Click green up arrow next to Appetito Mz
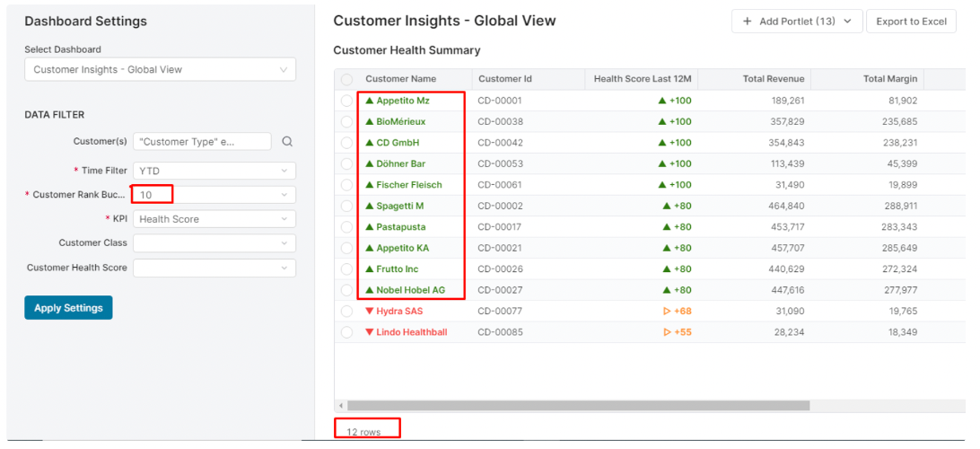Image resolution: width=980 pixels, height=449 pixels. (x=370, y=100)
